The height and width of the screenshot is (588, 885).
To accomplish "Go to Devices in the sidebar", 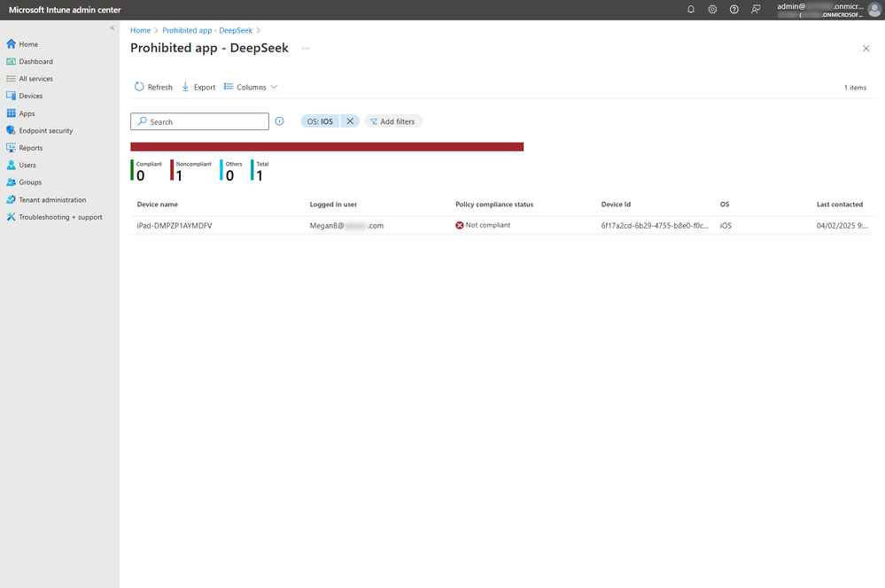I will [25, 96].
